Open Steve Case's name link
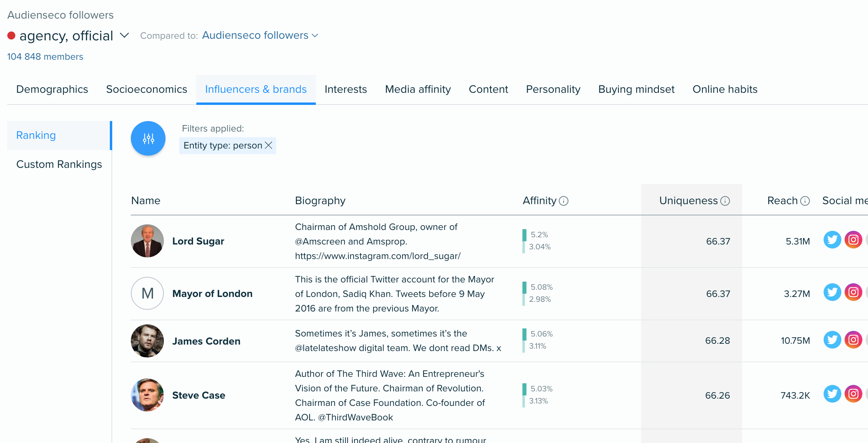Image resolution: width=868 pixels, height=443 pixels. (199, 395)
